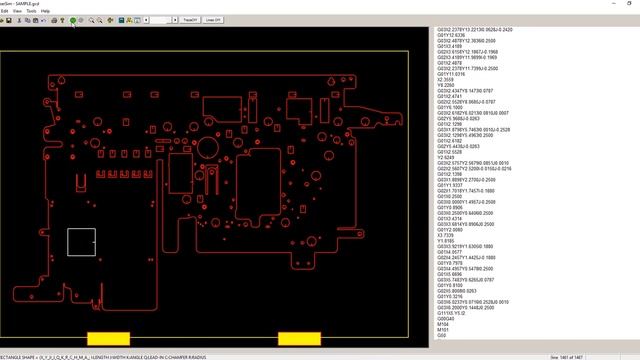Click the pan arrows icon

(x=110, y=20)
